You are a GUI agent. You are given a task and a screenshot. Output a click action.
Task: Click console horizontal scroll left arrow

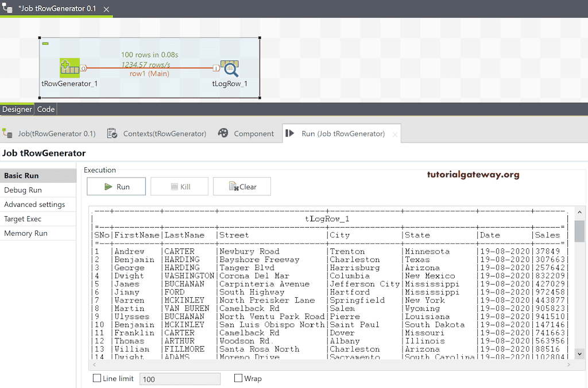pyautogui.click(x=94, y=364)
